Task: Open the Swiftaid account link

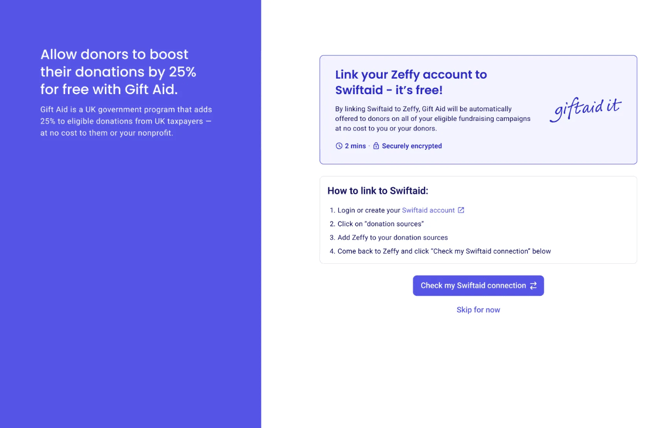Action: [x=428, y=210]
